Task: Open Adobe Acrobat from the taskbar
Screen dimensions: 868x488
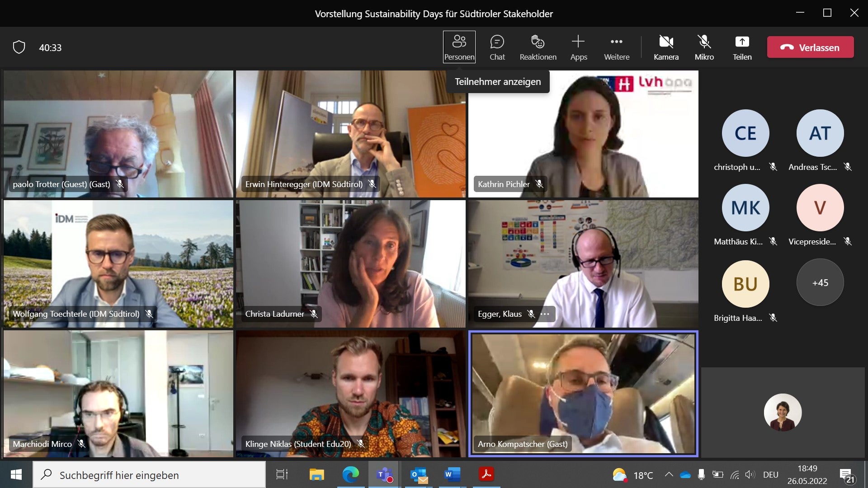Action: 486,474
